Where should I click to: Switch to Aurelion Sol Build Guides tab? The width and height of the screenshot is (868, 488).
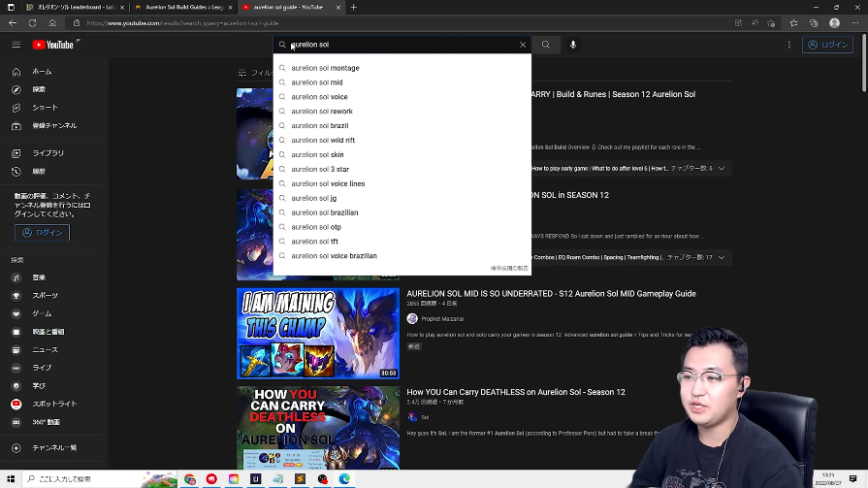(x=183, y=7)
